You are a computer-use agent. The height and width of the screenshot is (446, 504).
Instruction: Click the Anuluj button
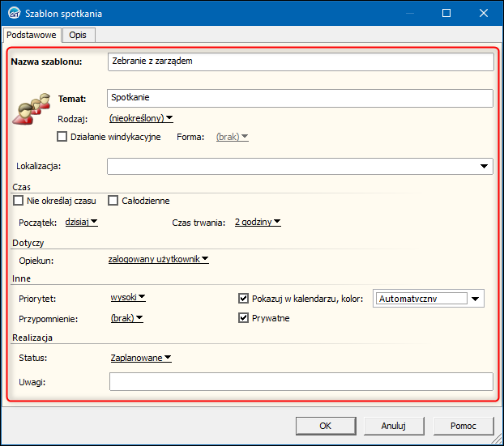pos(394,426)
